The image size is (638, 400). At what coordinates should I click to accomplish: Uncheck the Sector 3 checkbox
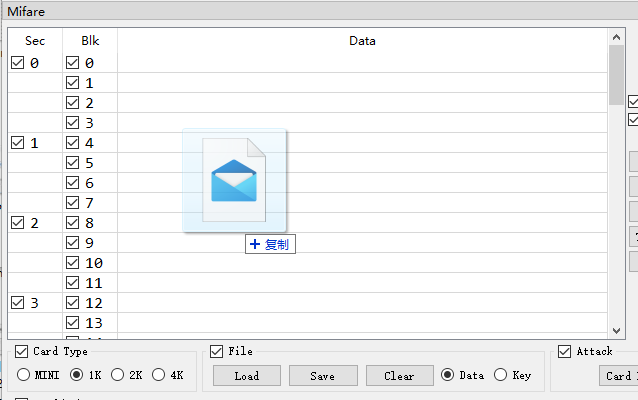point(17,302)
